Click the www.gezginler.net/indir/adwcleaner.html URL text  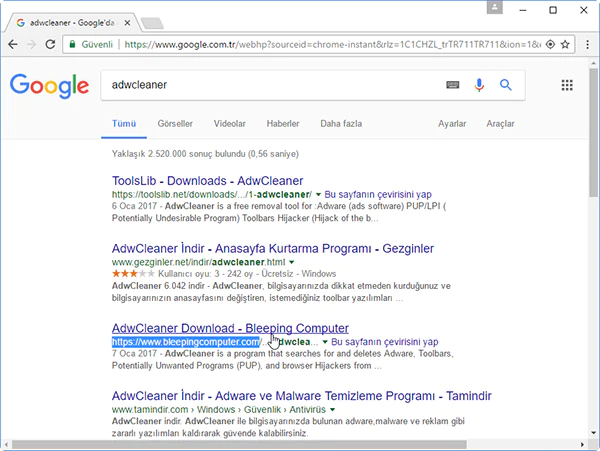[x=198, y=262]
